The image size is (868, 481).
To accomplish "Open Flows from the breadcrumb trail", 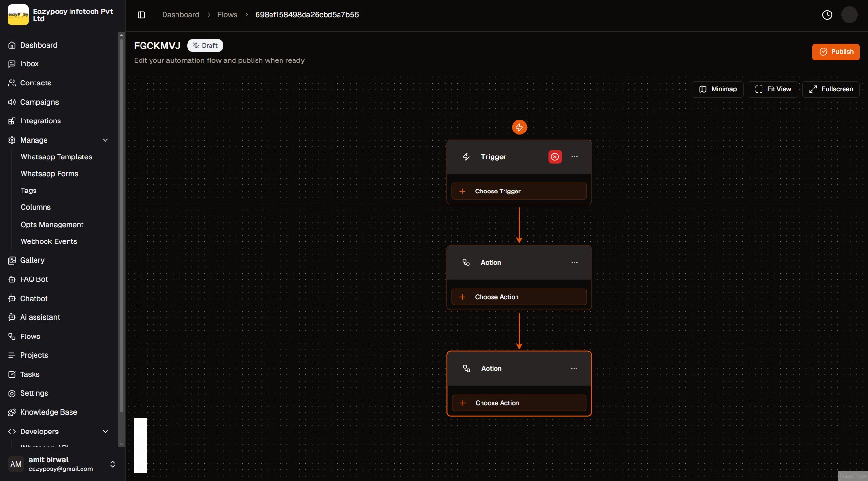I will 227,14.
